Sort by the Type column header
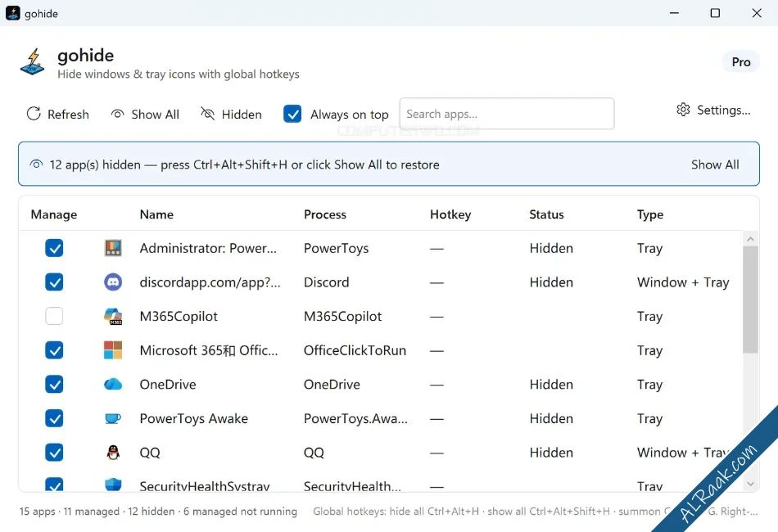 tap(650, 214)
